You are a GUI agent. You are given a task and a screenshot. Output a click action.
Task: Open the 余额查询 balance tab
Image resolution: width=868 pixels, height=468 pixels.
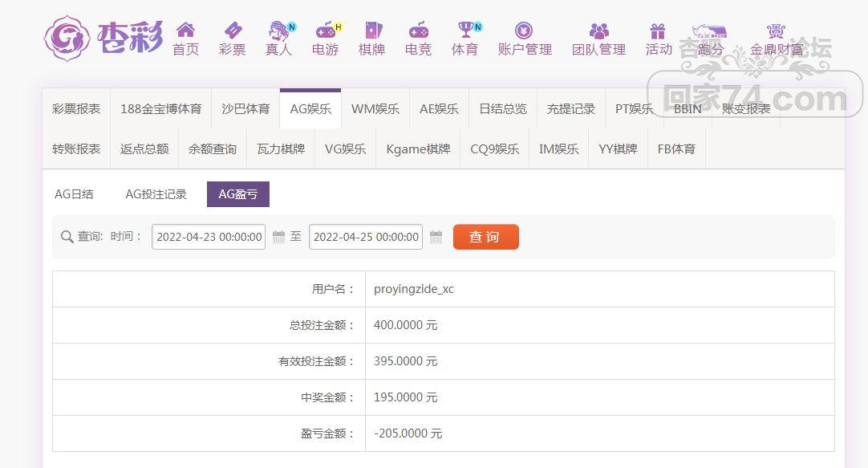(213, 149)
